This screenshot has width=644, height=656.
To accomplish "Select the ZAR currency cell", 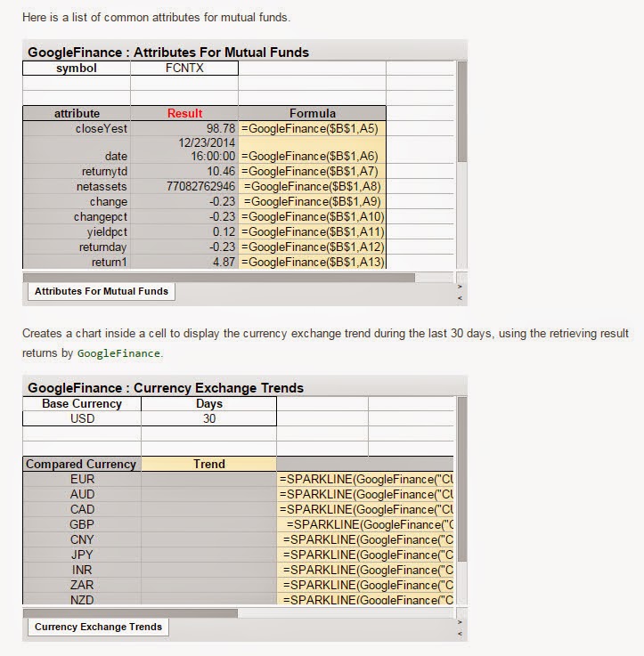I will point(82,585).
